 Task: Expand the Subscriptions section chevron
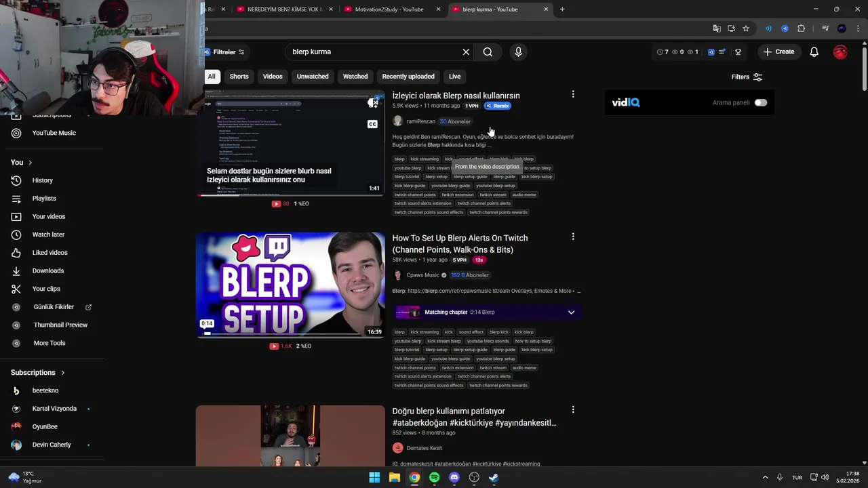coord(63,373)
